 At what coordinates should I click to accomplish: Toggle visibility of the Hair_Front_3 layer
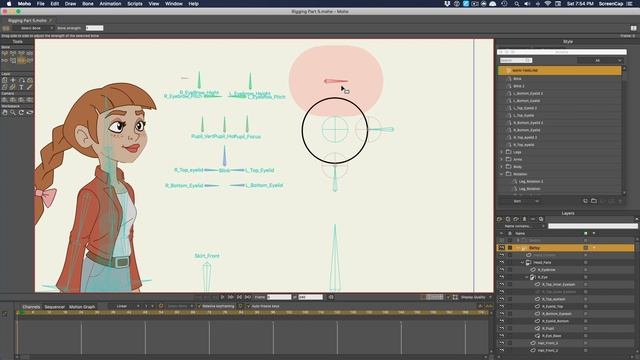coord(502,343)
